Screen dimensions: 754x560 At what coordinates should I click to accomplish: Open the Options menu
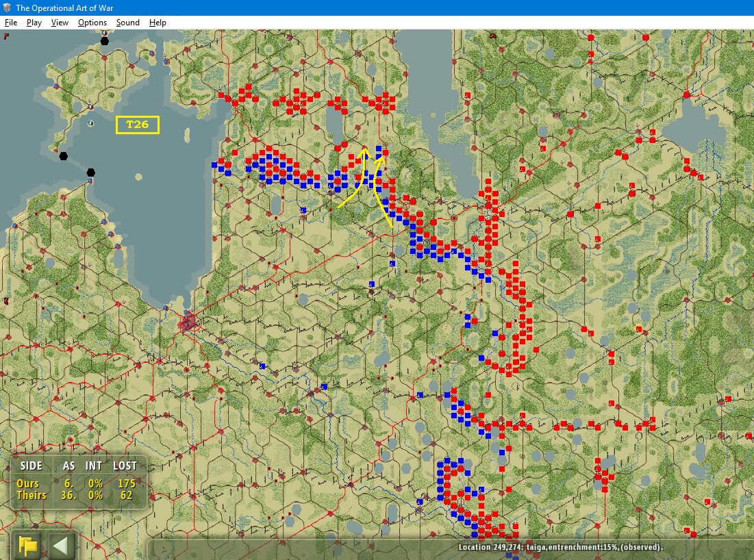92,23
